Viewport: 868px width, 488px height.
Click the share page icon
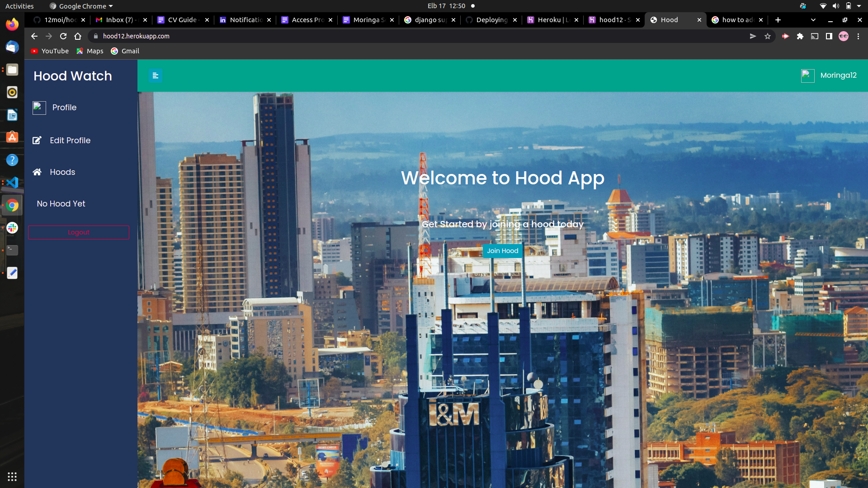[x=753, y=36]
